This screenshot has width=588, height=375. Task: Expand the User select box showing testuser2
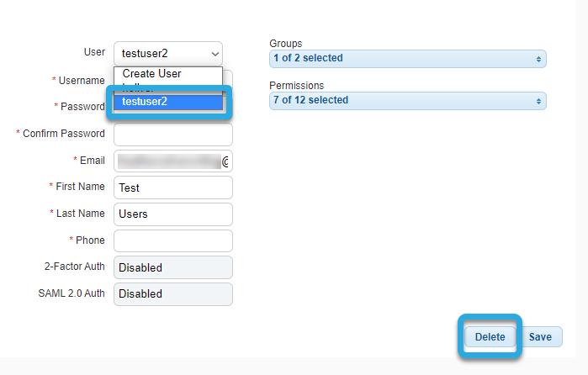pyautogui.click(x=168, y=54)
